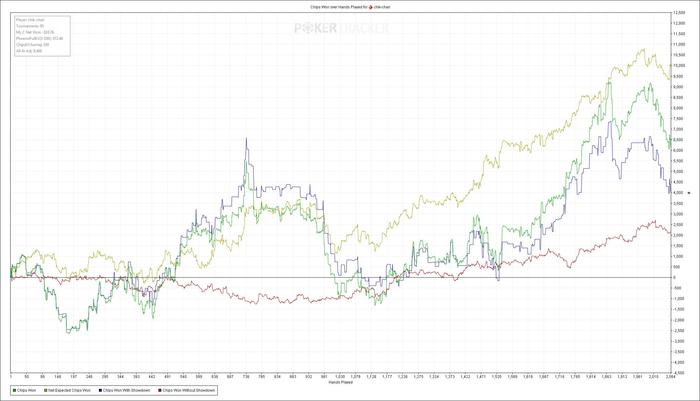
Task: Click the -4,500 value on the y-axis
Action: pyautogui.click(x=679, y=372)
